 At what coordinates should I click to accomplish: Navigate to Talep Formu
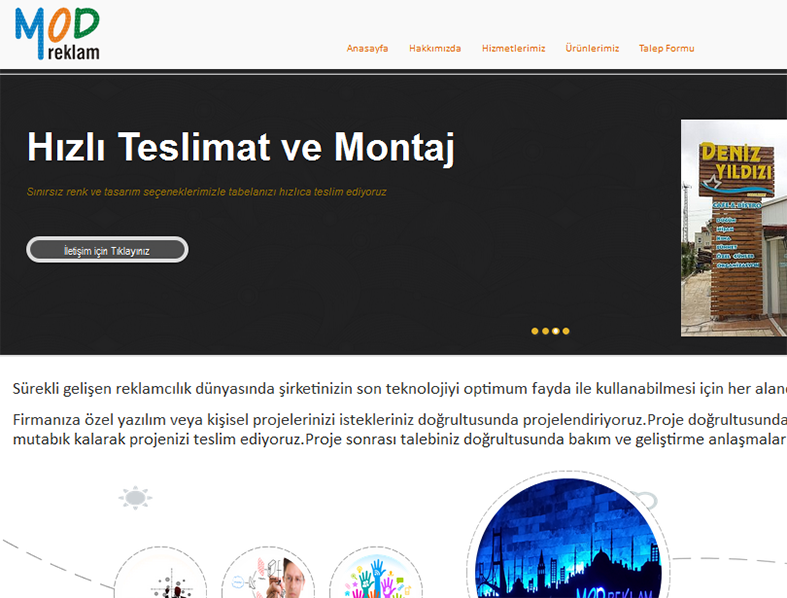(666, 48)
